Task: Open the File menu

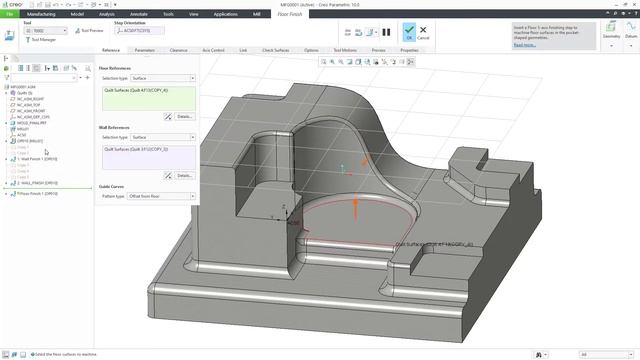Action: tap(9, 14)
